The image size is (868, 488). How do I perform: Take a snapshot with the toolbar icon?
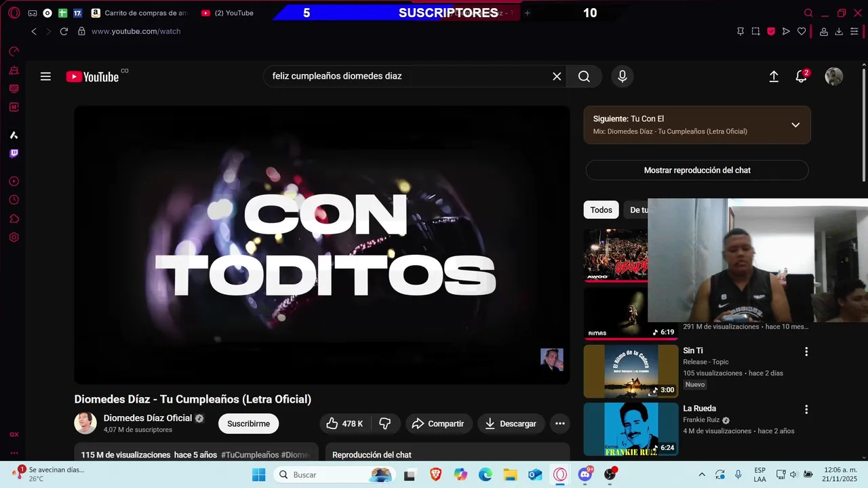pyautogui.click(x=755, y=31)
